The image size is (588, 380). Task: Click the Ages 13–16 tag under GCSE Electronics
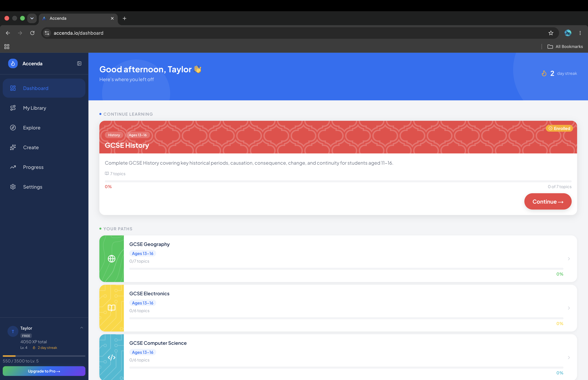coord(143,303)
